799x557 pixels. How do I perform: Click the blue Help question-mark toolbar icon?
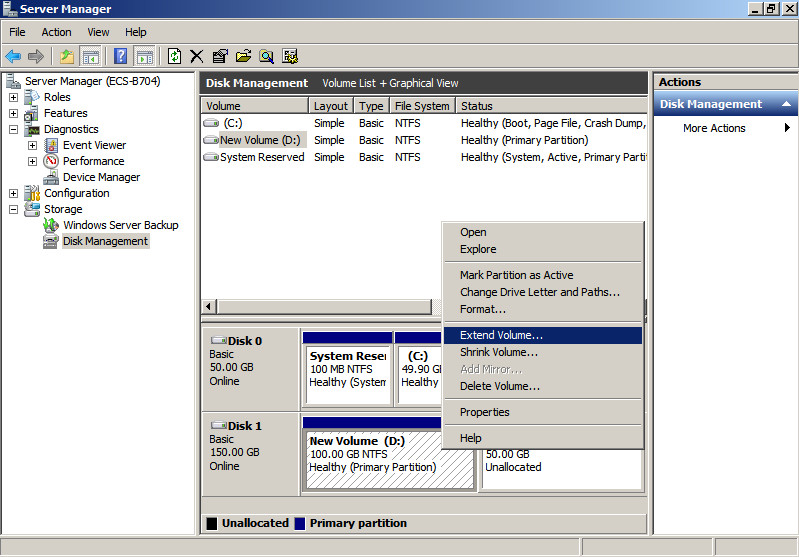coord(120,56)
